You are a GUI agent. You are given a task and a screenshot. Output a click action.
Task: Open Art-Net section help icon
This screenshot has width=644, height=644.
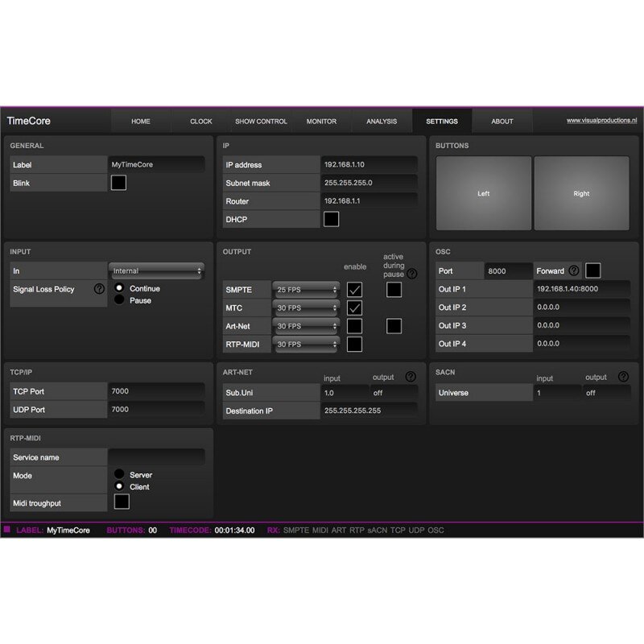coord(411,376)
